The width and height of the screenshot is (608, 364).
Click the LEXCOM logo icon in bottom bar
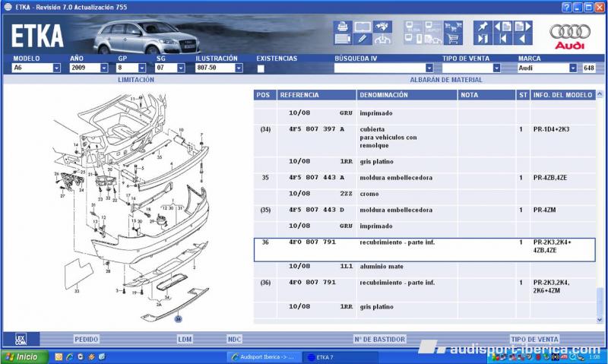(x=21, y=340)
